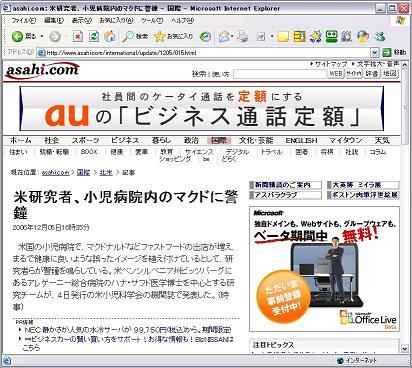Click the 移動 Go button
The height and width of the screenshot is (368, 412).
(395, 52)
